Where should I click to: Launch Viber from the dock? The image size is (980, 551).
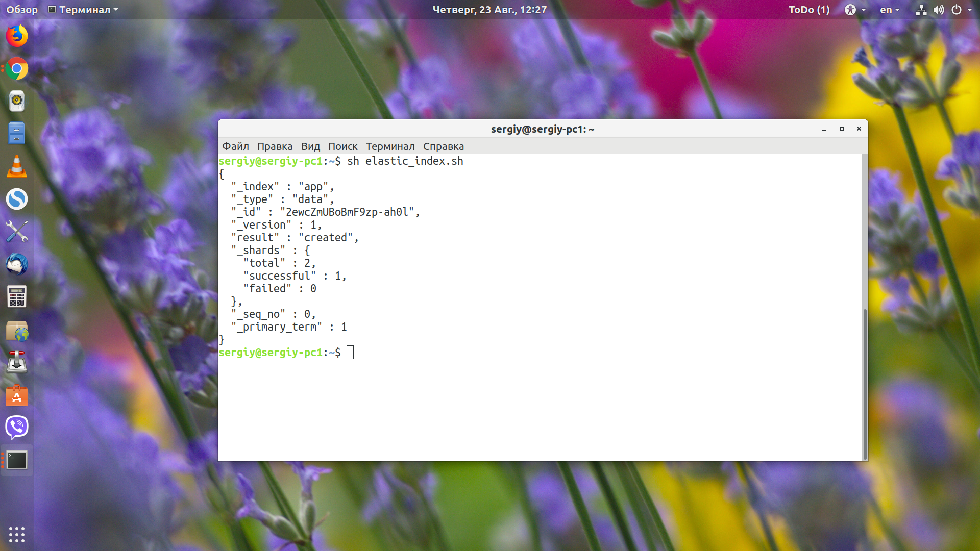click(17, 427)
